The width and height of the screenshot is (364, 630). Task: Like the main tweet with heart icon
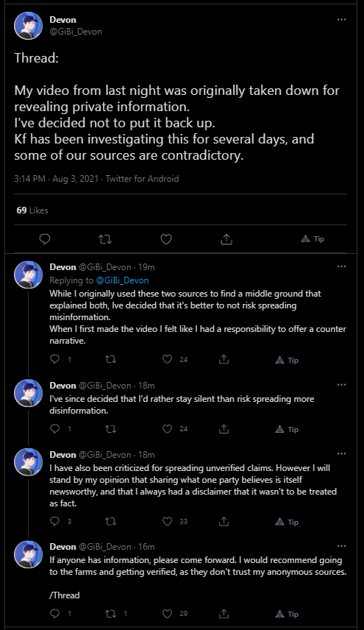pyautogui.click(x=166, y=239)
